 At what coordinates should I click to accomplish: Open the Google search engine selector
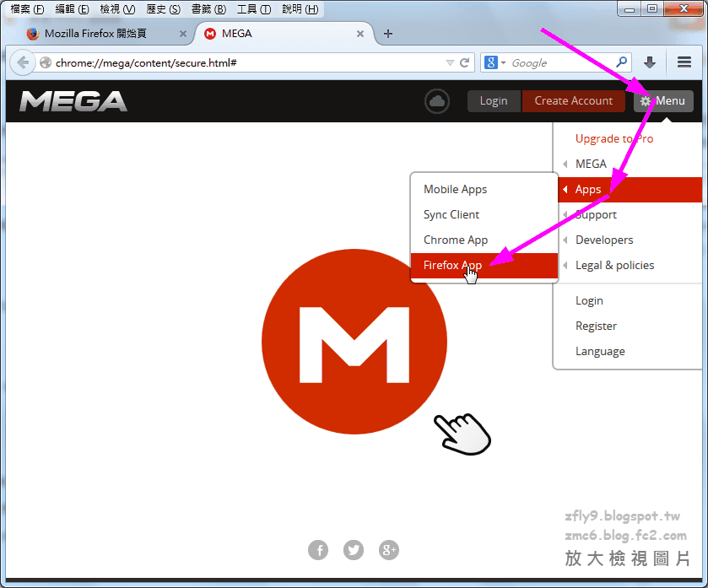pos(495,62)
